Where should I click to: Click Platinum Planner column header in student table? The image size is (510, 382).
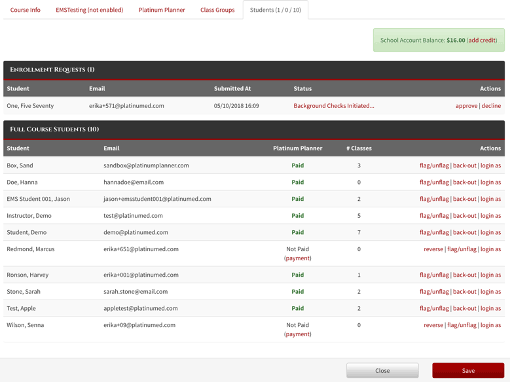coord(298,148)
